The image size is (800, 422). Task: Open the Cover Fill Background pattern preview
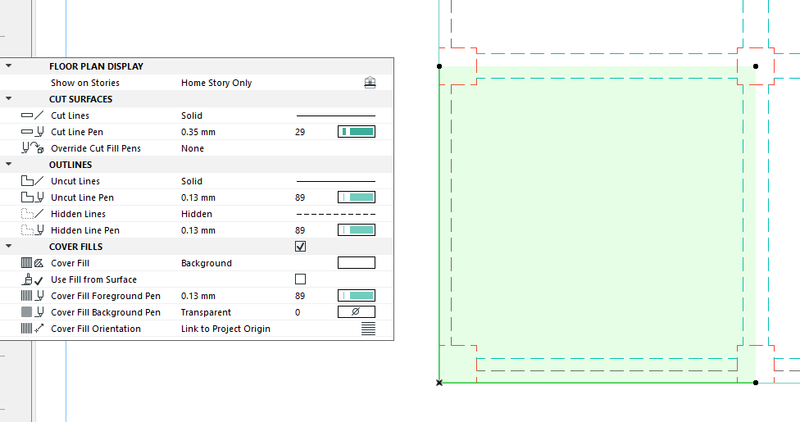pos(357,263)
